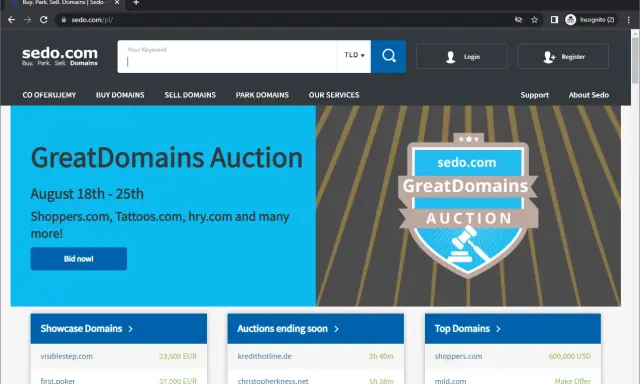Open the PARK DOMAINS menu
The image size is (640, 384).
pos(262,95)
